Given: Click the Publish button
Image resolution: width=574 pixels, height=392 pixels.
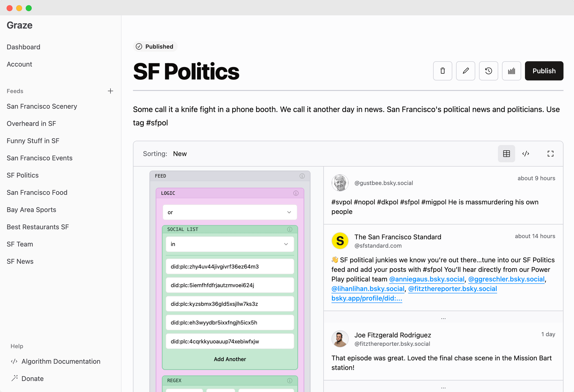Looking at the screenshot, I should (x=544, y=70).
